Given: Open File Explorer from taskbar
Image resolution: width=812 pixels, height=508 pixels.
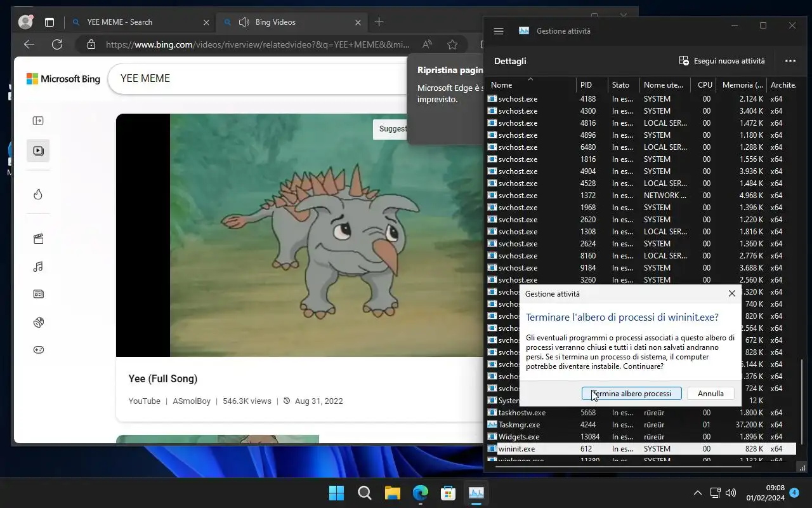Looking at the screenshot, I should pos(392,493).
